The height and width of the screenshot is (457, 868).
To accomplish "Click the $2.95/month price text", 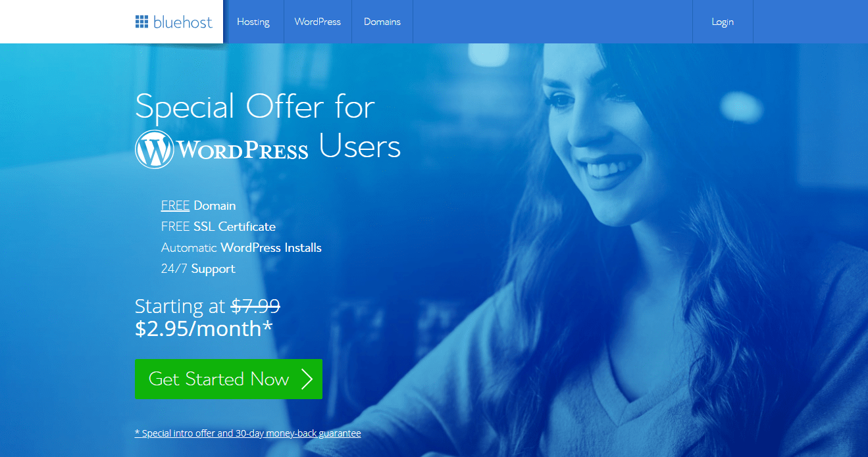I will [x=203, y=329].
